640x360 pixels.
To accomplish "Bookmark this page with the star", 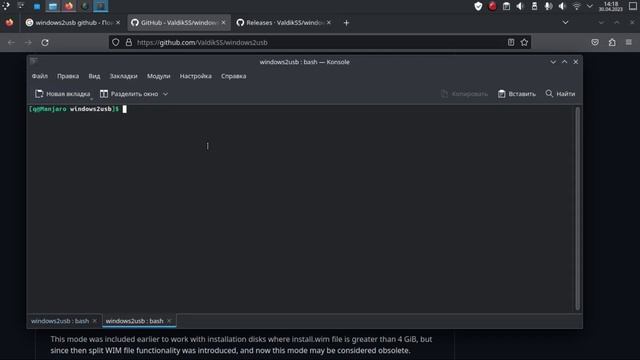I will pos(524,42).
